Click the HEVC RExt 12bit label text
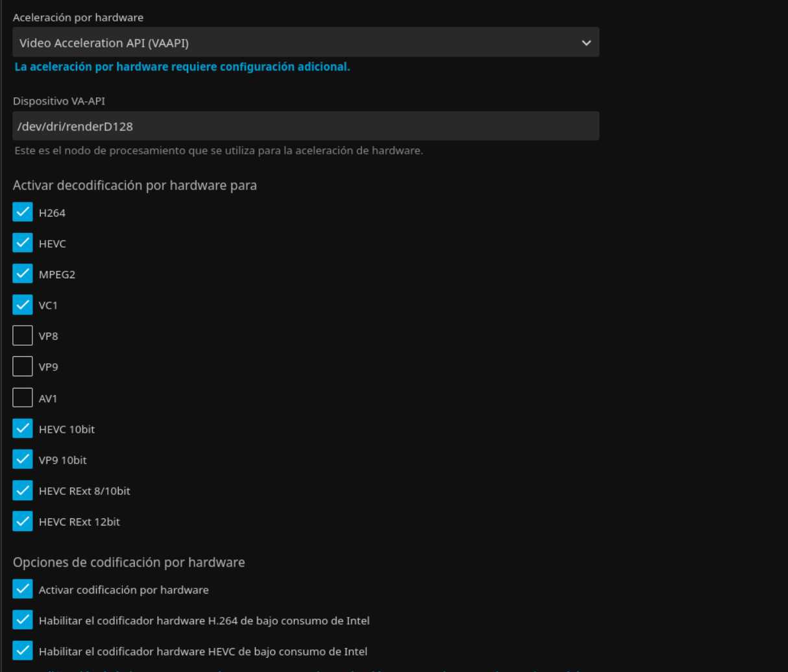Screen dimensions: 788x672 tap(79, 522)
